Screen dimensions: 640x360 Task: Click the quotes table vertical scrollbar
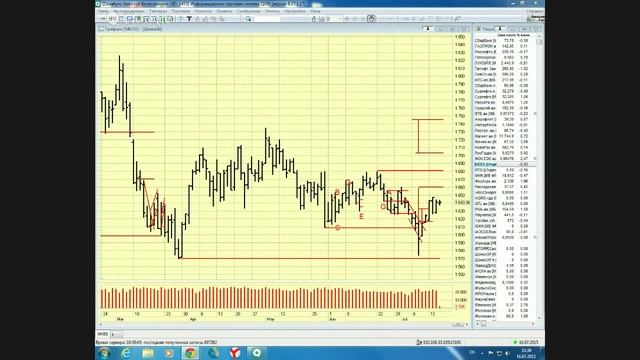pos(540,178)
